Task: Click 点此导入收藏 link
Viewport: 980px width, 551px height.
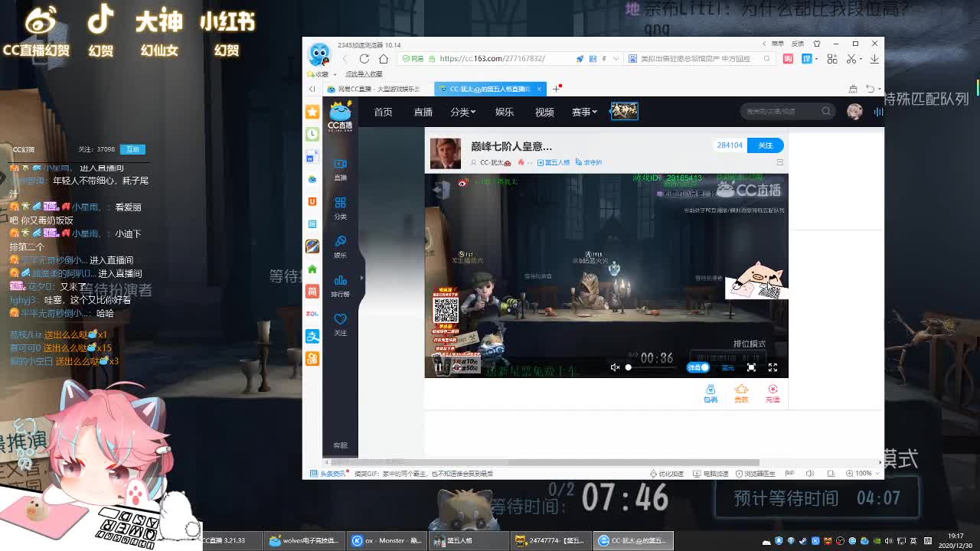Action: [x=364, y=74]
